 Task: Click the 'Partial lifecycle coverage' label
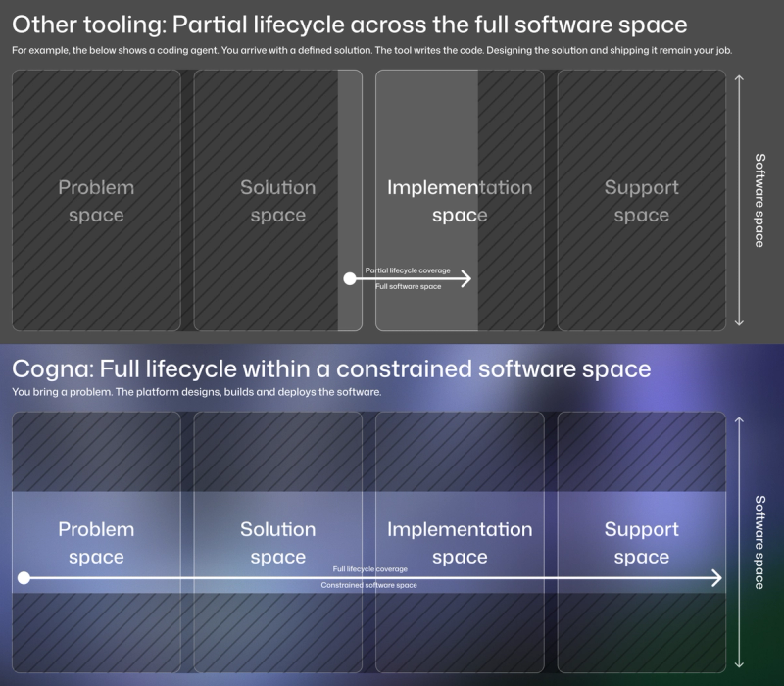click(x=408, y=270)
